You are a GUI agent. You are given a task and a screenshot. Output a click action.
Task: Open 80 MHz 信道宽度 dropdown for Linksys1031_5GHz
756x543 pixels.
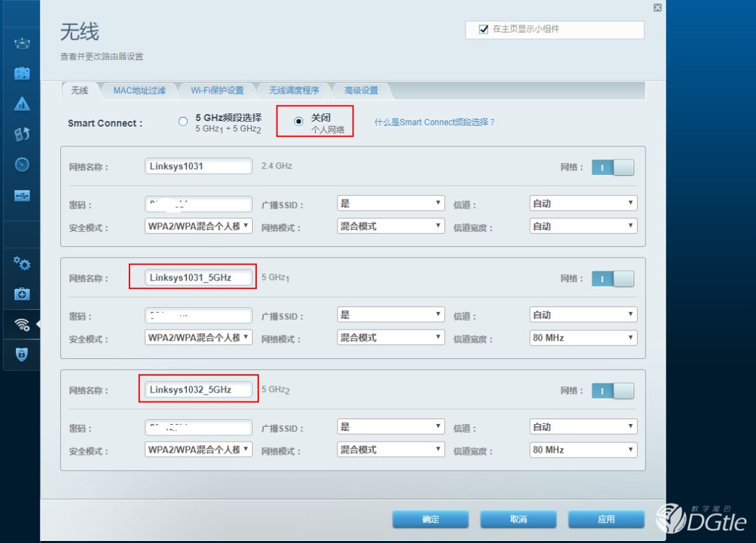click(x=583, y=337)
